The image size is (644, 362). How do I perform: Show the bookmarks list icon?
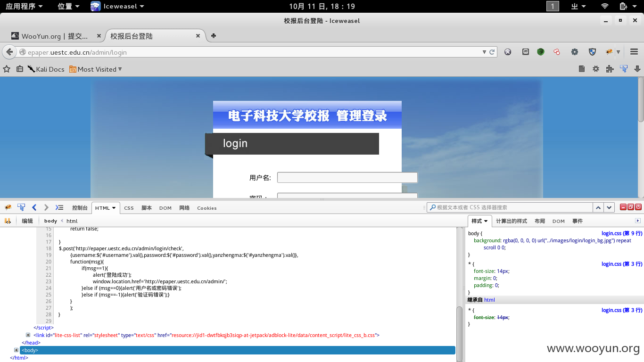click(x=20, y=69)
